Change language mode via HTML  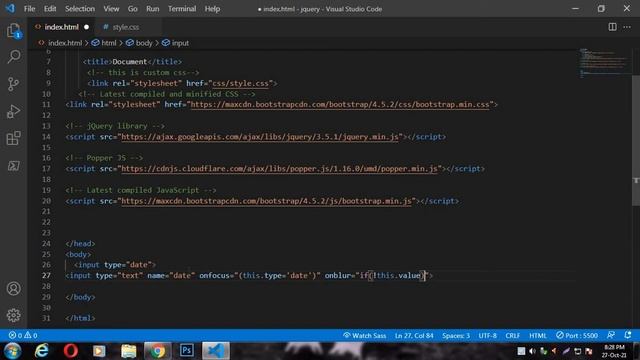click(x=538, y=336)
